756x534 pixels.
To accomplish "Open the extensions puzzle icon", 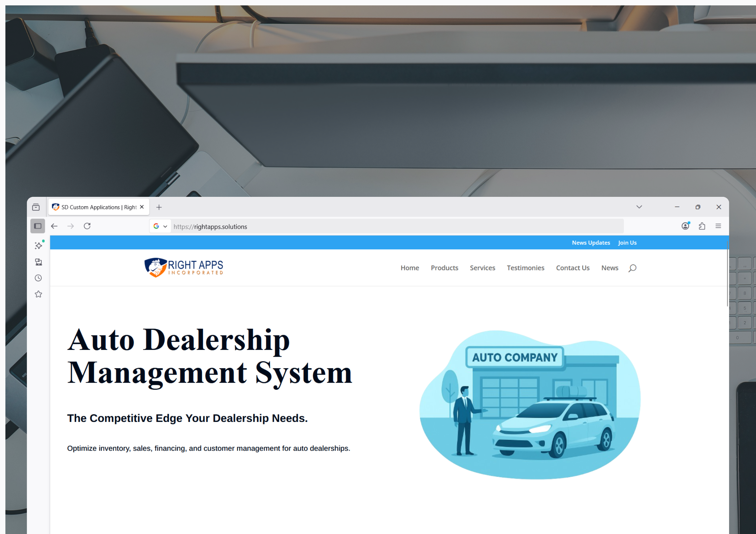I will [702, 226].
